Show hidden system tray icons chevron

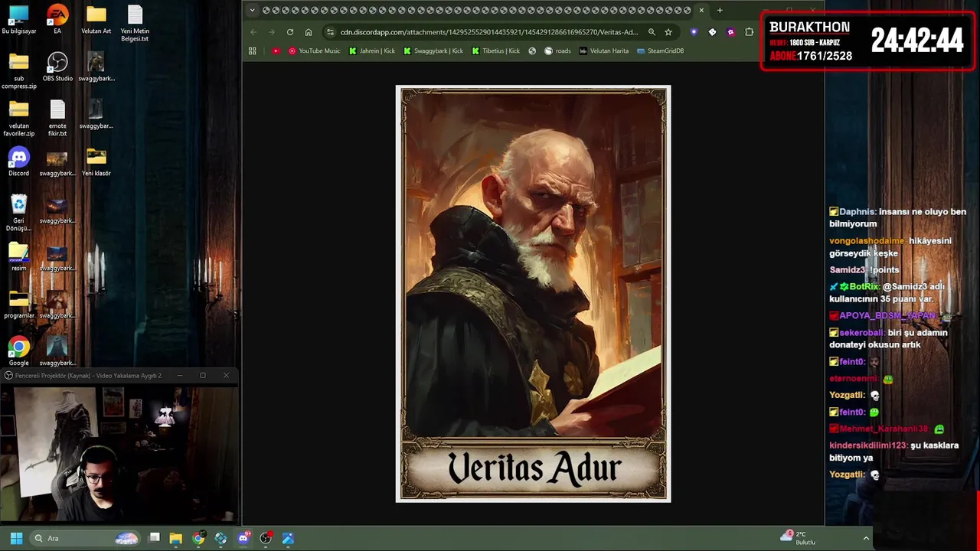tap(866, 538)
